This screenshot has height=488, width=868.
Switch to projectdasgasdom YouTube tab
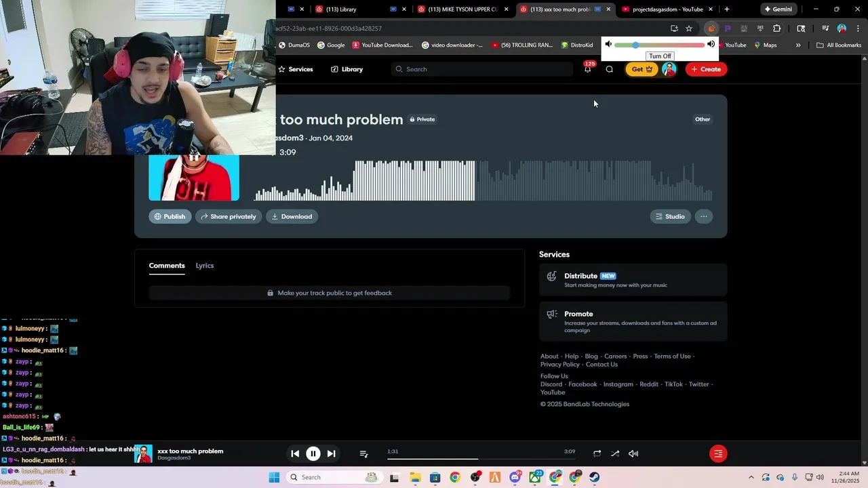click(x=667, y=9)
